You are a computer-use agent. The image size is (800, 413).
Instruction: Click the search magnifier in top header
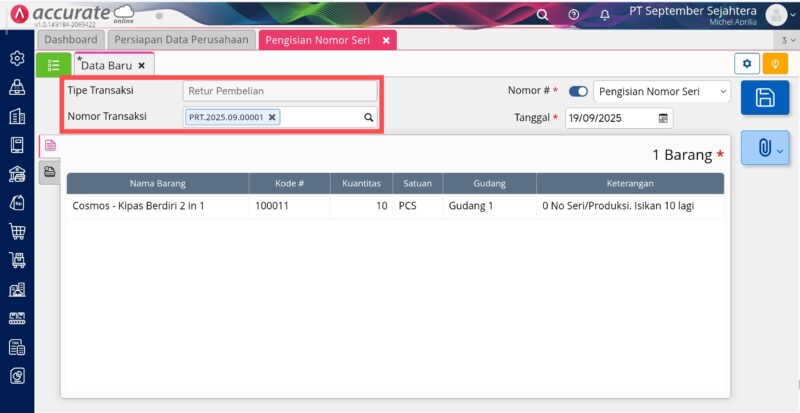point(542,15)
